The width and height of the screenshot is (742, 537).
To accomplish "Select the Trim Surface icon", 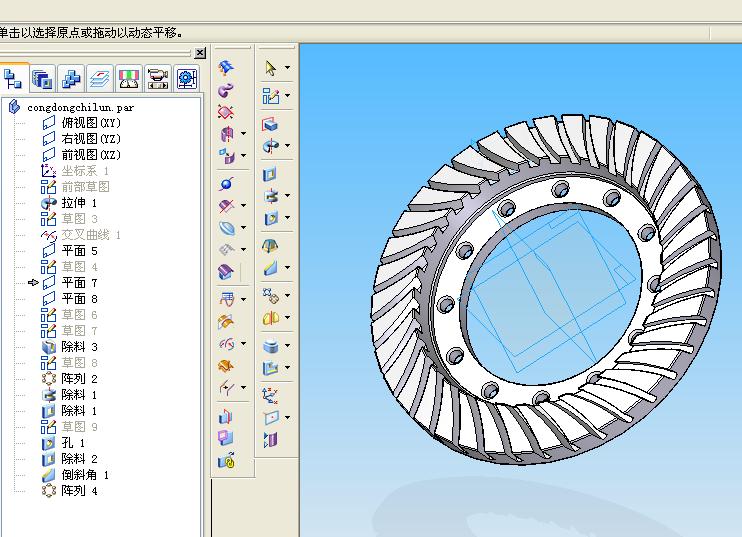I will tap(226, 206).
